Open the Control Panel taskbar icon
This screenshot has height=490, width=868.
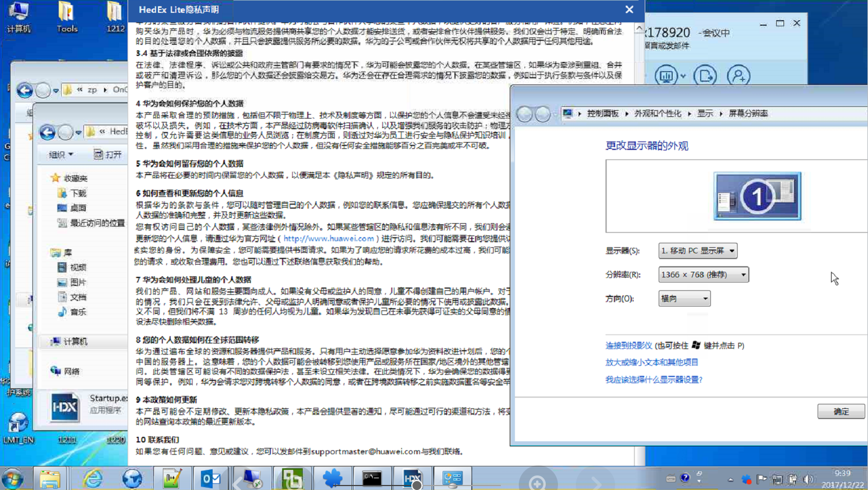point(452,479)
